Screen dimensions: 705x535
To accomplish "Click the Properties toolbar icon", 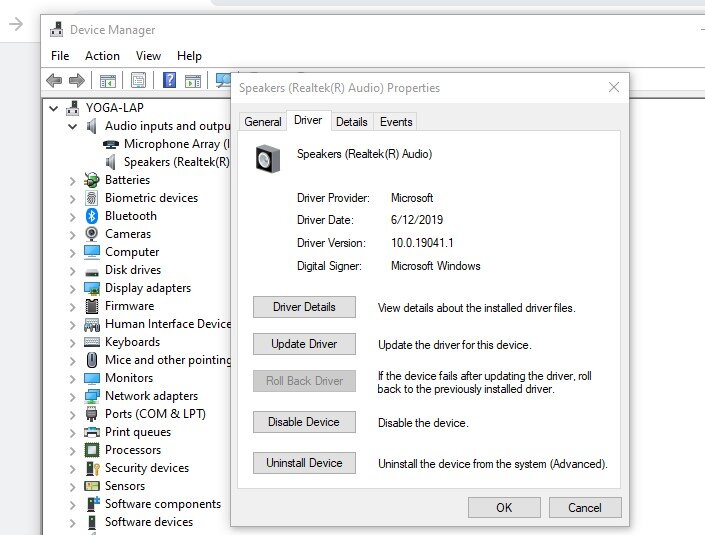I will 138,80.
